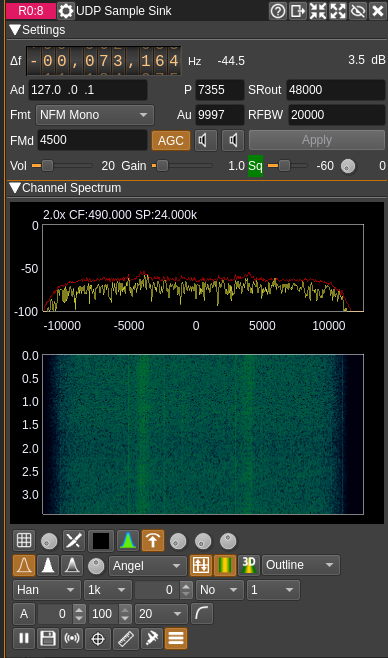Toggle the line spectrum outline style
Viewport: 388px width, 658px height.
coord(24,565)
